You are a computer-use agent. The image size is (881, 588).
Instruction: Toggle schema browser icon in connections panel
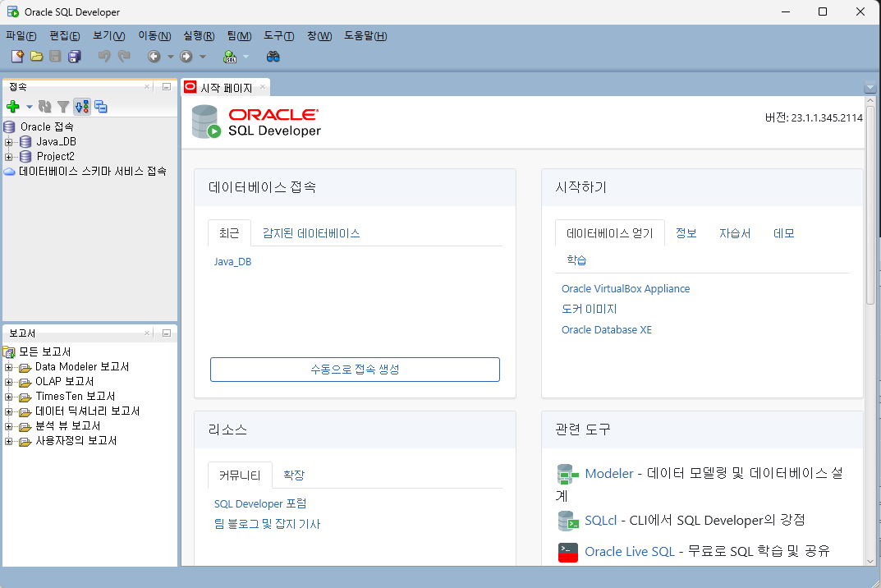82,106
